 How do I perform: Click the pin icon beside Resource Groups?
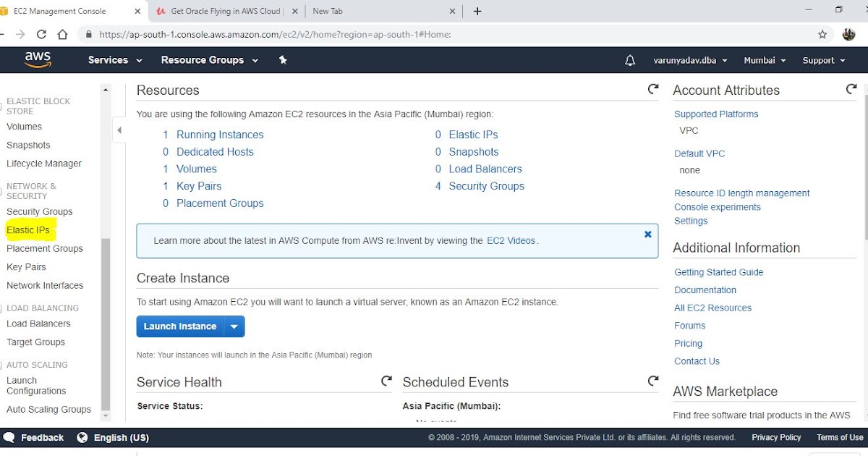pos(283,60)
